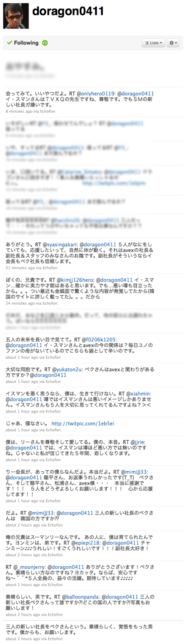Image resolution: width=186 pixels, height=644 pixels.
Task: Click the doragon0411 profile avatar photo
Action: (16, 16)
